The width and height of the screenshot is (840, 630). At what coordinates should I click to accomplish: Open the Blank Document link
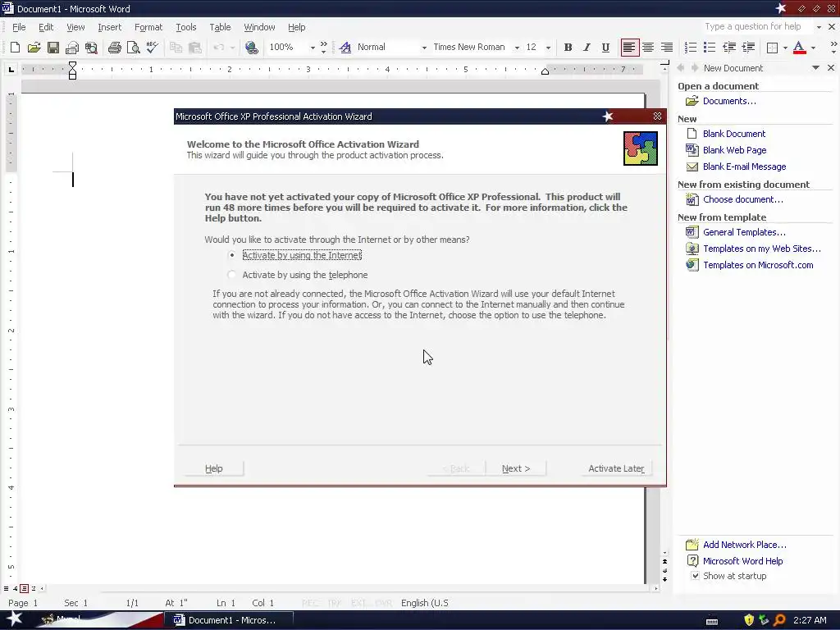pyautogui.click(x=734, y=134)
